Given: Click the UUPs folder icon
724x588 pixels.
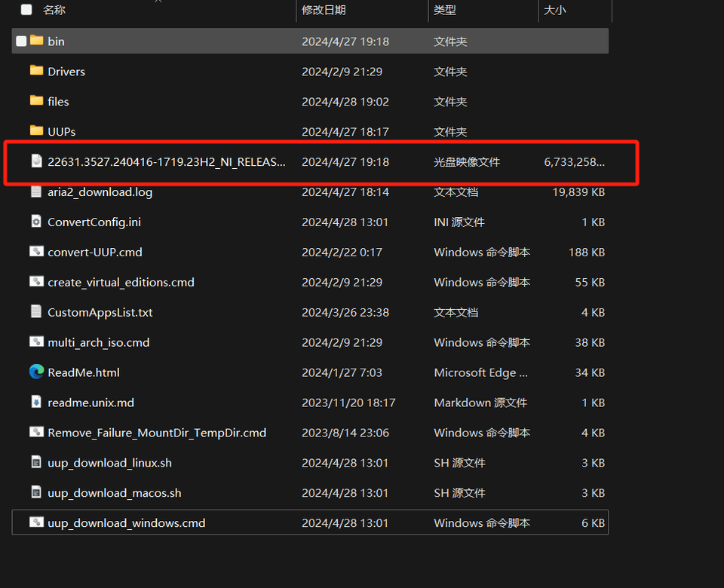Looking at the screenshot, I should [x=36, y=131].
